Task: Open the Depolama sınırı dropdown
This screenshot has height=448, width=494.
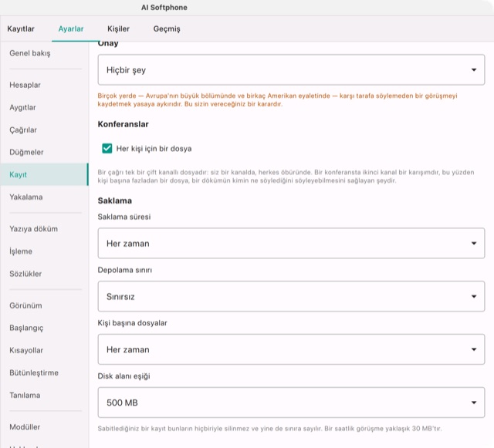Action: pyautogui.click(x=291, y=296)
